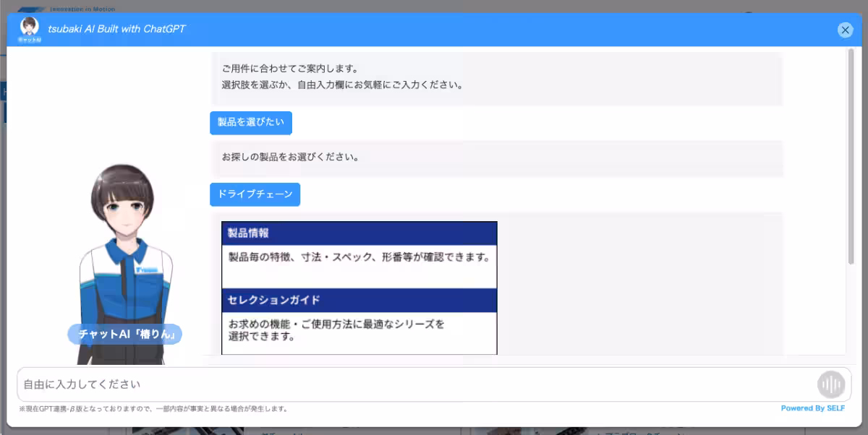Click the Innovation in Motion tagline
The height and width of the screenshot is (435, 868).
(82, 8)
